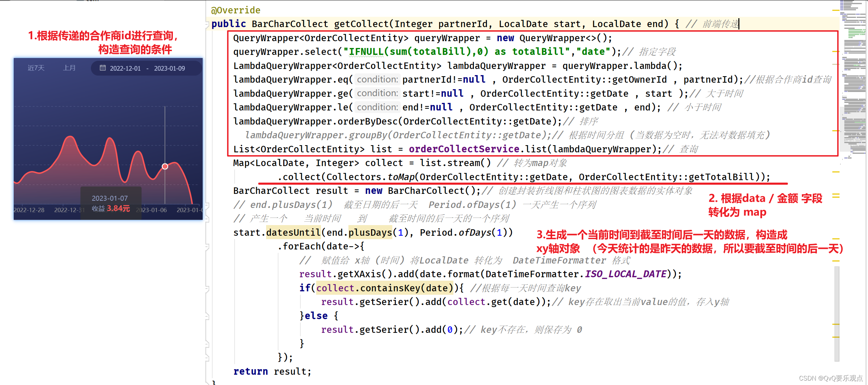
Task: Click the end date 2023-01-09 field
Action: coord(169,68)
